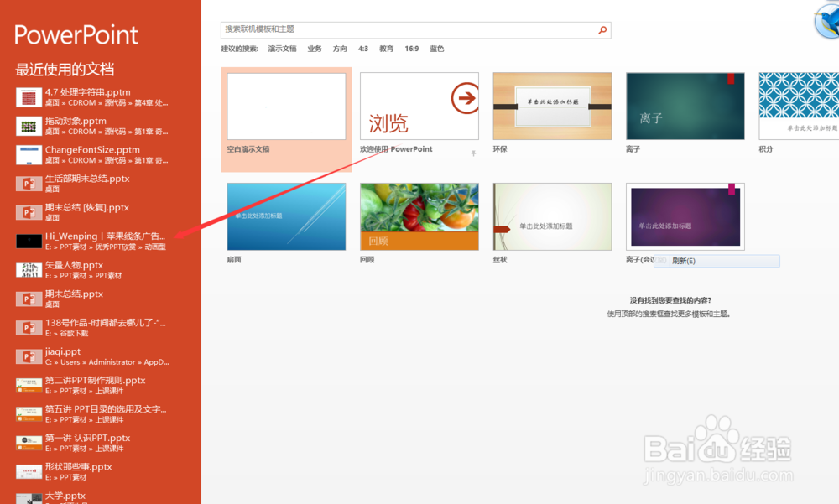839x504 pixels.
Task: Click the PowerPoint icon of 138号作品 file
Action: coord(29,328)
